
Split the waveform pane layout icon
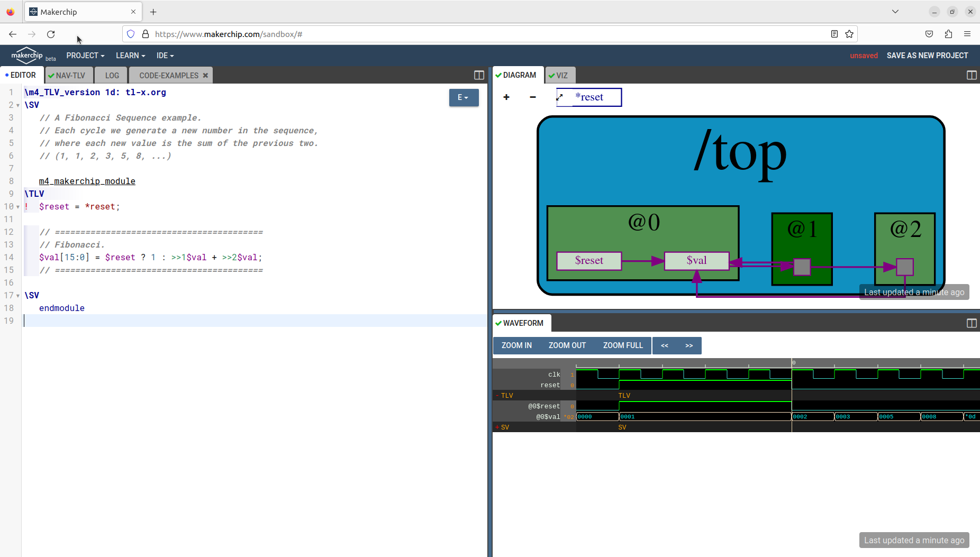(x=972, y=323)
